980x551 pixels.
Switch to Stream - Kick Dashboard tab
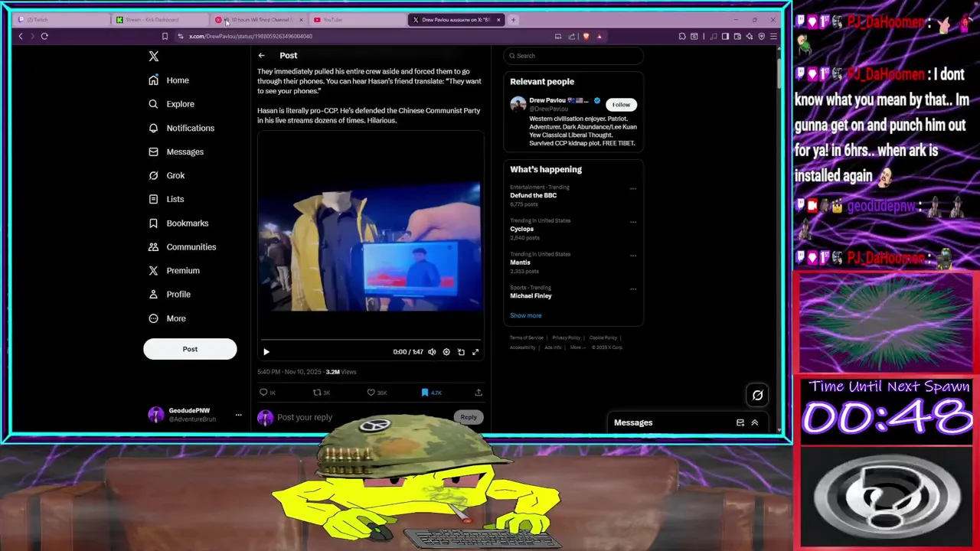[159, 20]
